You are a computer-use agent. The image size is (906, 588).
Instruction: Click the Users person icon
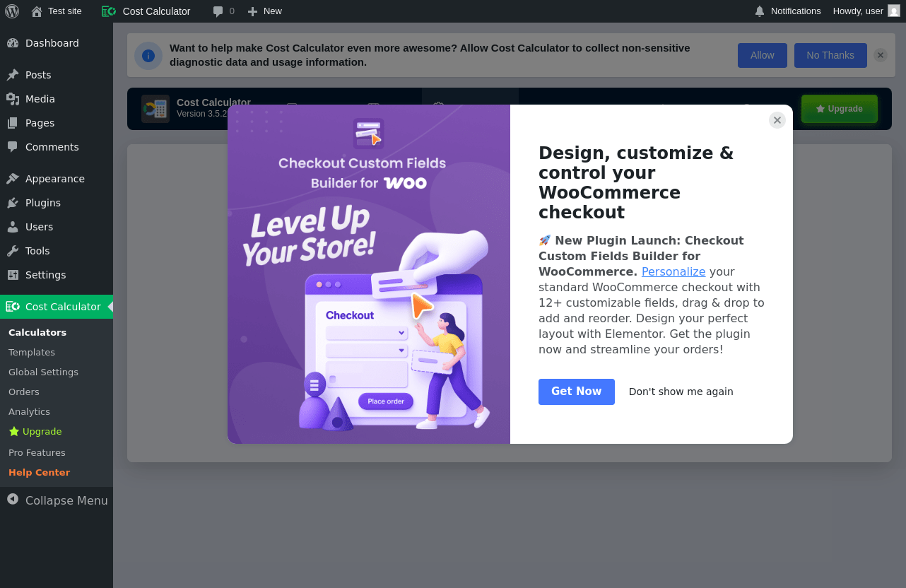tap(13, 227)
